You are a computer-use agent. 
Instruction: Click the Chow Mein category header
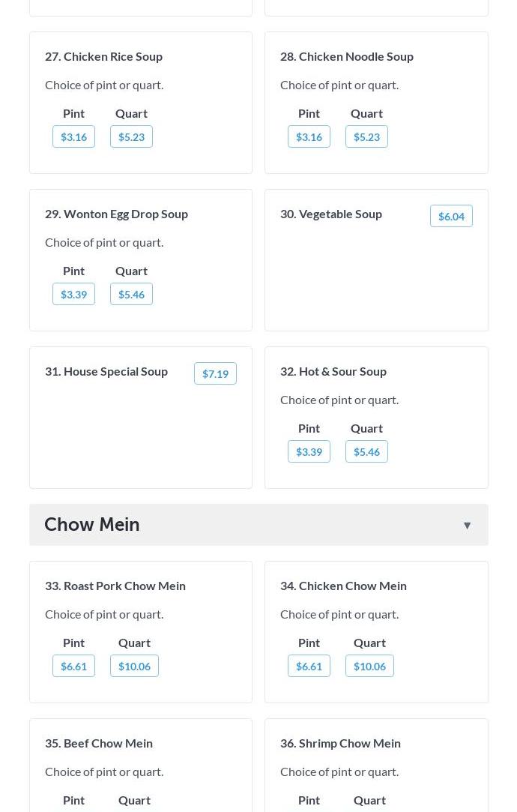coord(92,525)
